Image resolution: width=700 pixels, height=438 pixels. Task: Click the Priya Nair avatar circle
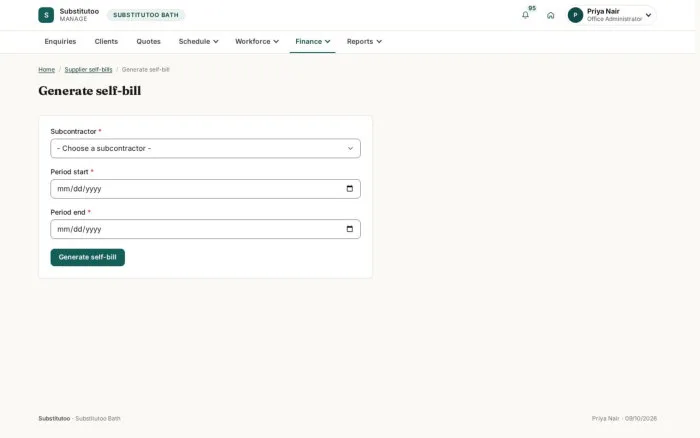coord(575,15)
